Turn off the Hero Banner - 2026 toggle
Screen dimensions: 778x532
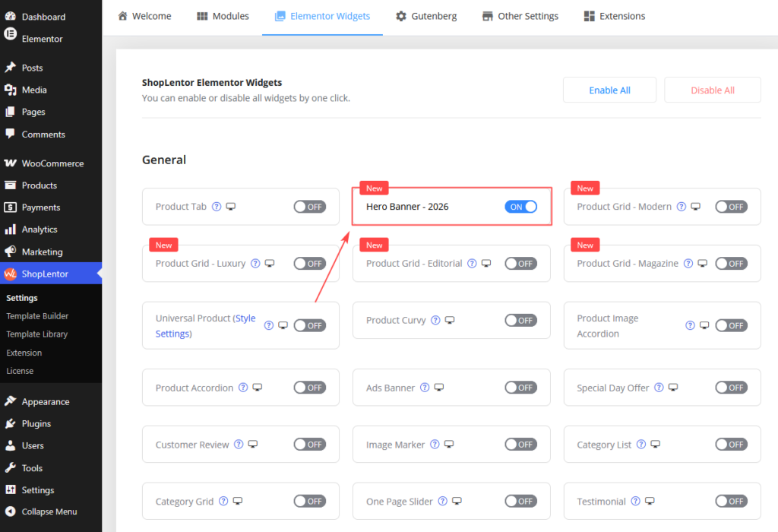point(520,207)
